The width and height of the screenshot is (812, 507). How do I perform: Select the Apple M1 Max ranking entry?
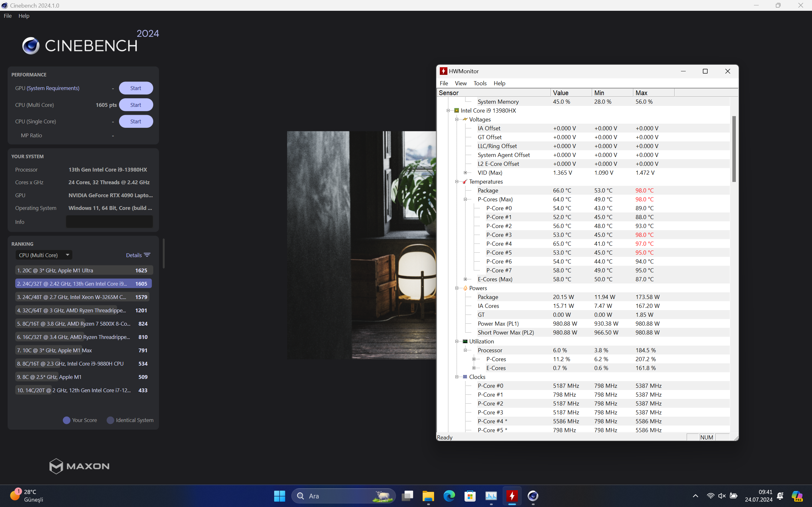[x=84, y=350]
